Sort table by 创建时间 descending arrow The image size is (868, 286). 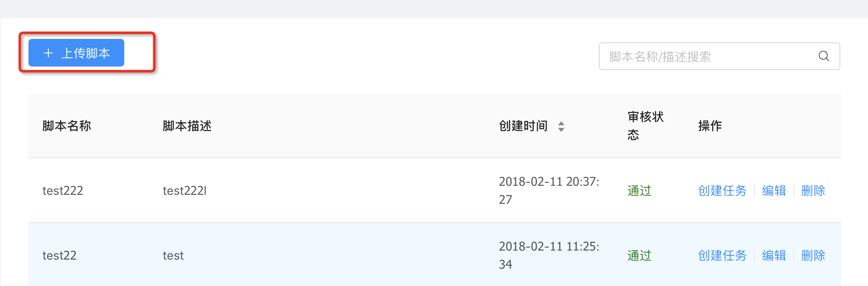coord(561,129)
